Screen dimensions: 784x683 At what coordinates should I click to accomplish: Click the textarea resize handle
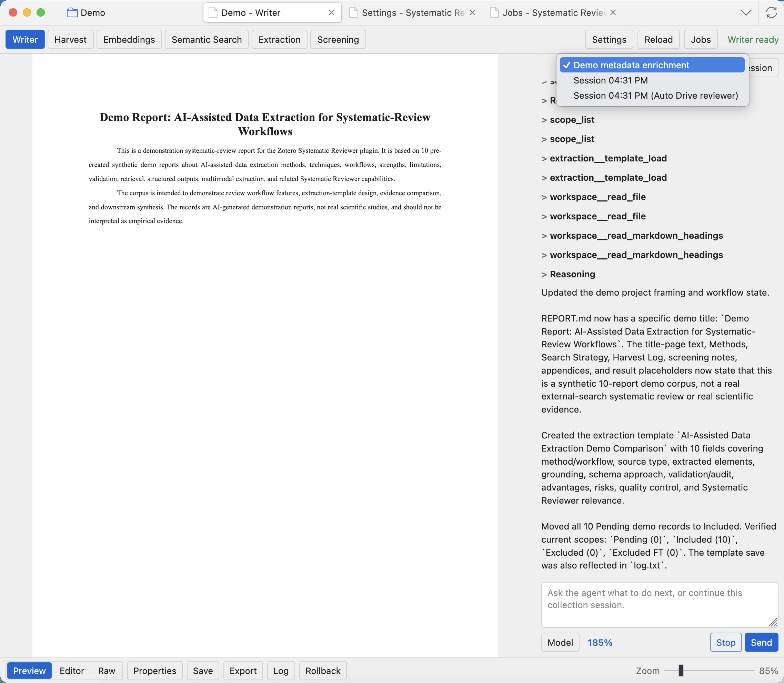point(773,622)
